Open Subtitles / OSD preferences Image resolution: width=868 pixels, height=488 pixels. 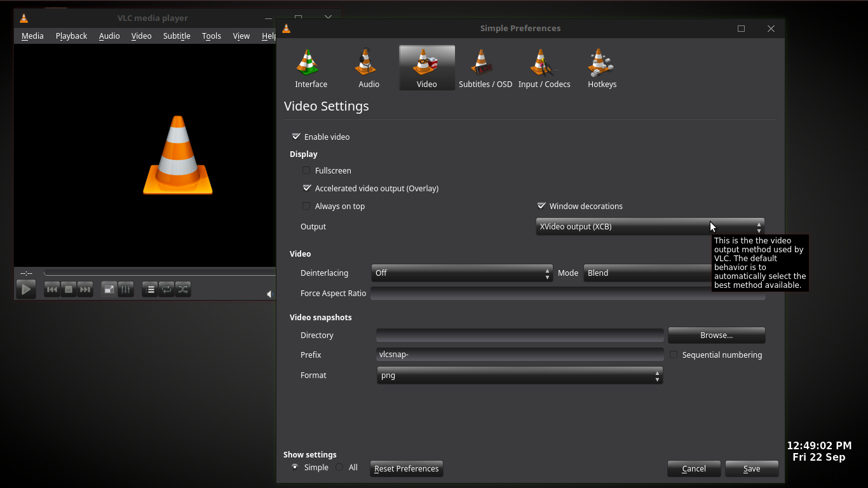click(x=485, y=68)
